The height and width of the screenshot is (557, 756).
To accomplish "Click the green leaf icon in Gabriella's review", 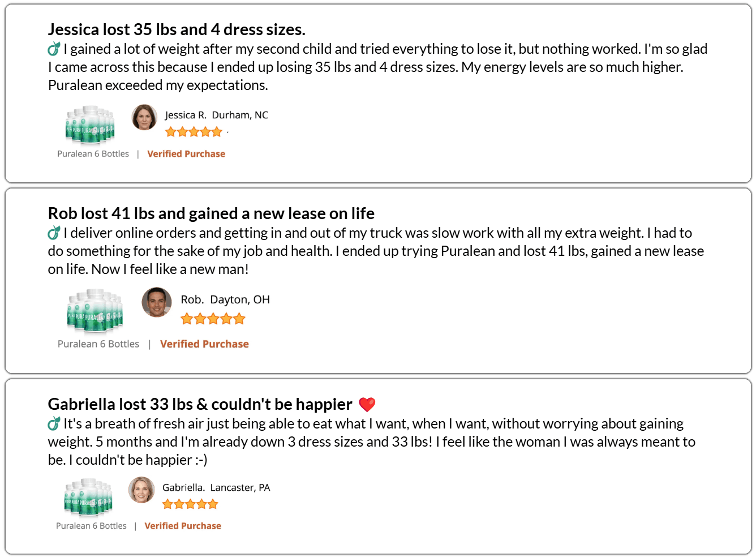I will (54, 423).
